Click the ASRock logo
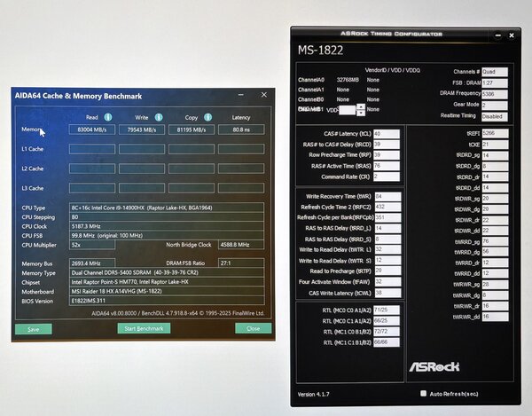This screenshot has width=532, height=416. pyautogui.click(x=434, y=366)
